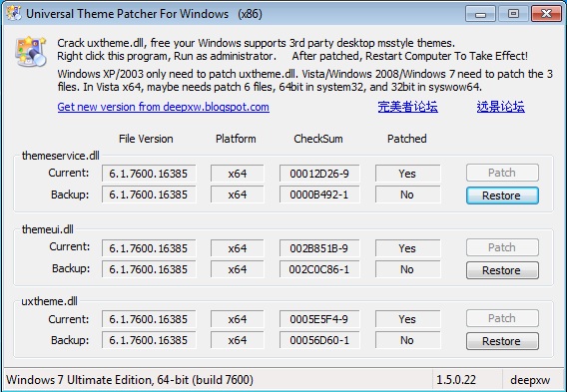Click the disabled Patch button for themeservice.dll
This screenshot has width=567, height=392.
pos(502,173)
